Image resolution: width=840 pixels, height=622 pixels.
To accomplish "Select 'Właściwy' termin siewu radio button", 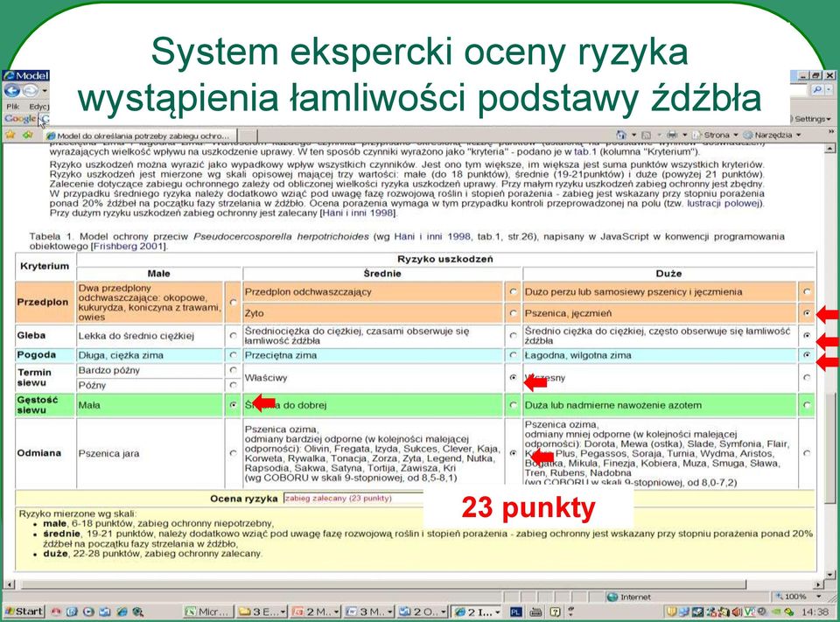I will 514,377.
